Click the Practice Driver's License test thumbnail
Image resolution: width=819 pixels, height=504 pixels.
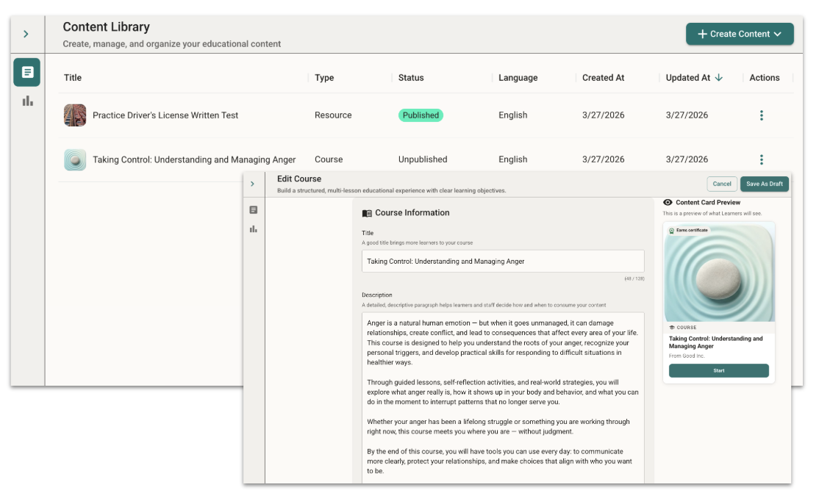coord(75,115)
